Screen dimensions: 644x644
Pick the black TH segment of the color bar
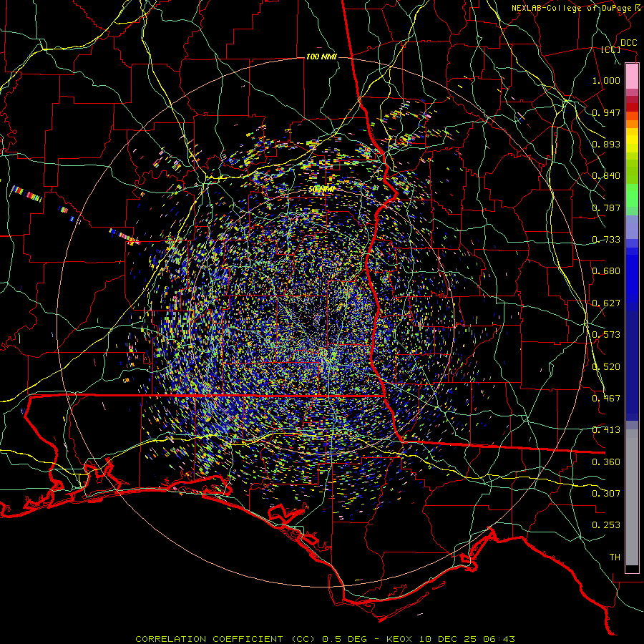coord(632,569)
